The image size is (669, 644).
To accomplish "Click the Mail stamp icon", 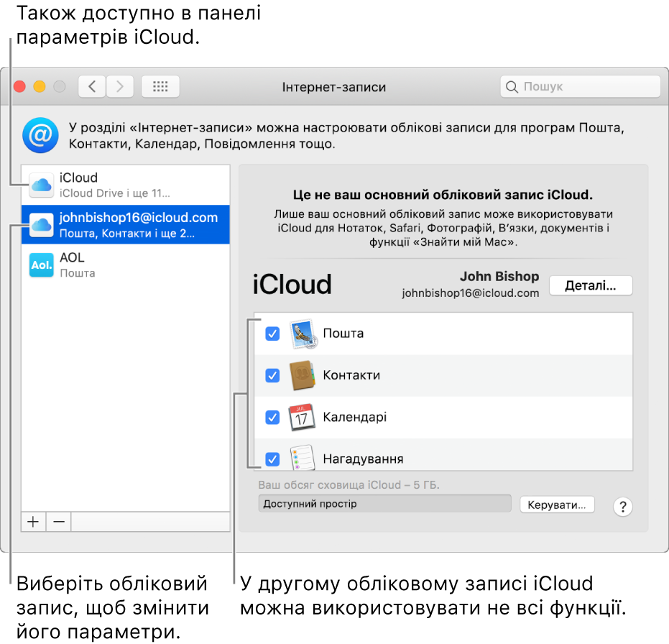I will click(x=303, y=333).
